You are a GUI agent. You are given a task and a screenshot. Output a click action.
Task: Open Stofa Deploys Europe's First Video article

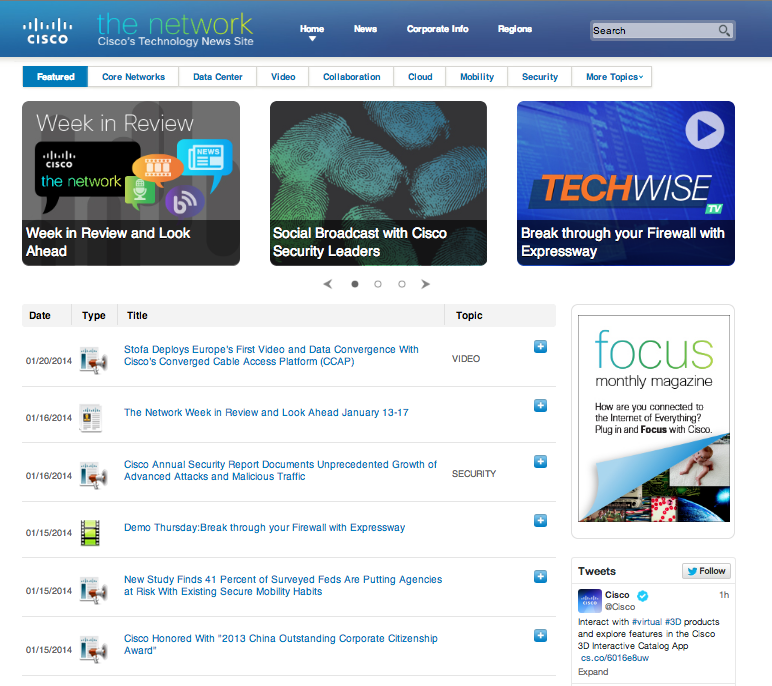click(271, 355)
